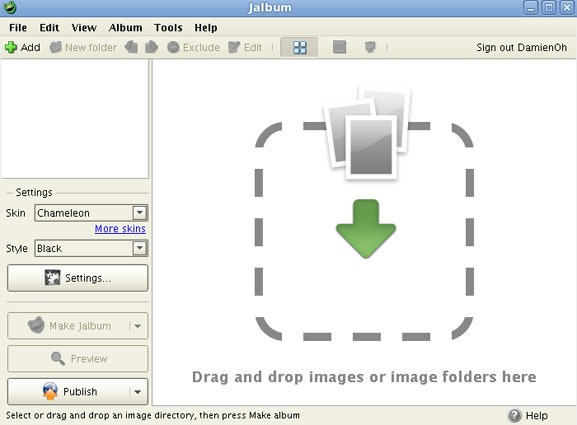This screenshot has width=577, height=425.
Task: Create a New folder from toolbar
Action: coord(83,47)
